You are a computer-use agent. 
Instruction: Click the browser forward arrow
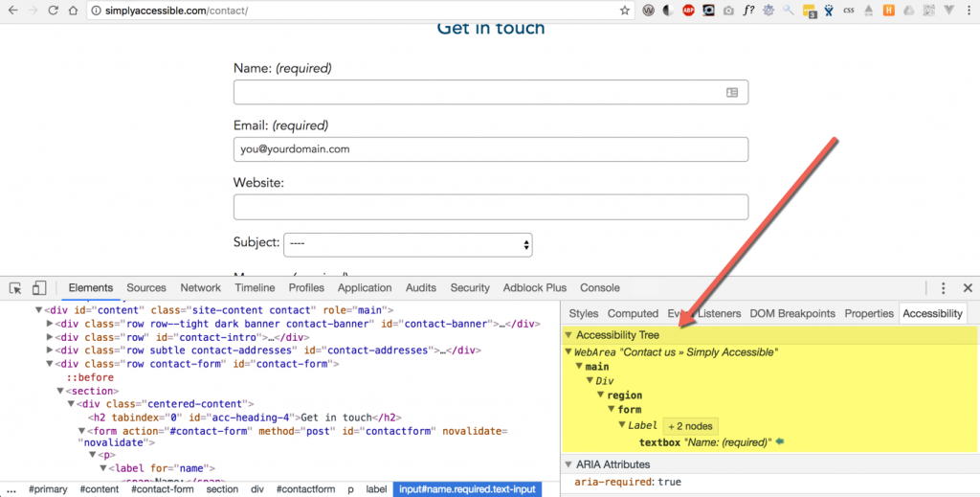click(33, 11)
